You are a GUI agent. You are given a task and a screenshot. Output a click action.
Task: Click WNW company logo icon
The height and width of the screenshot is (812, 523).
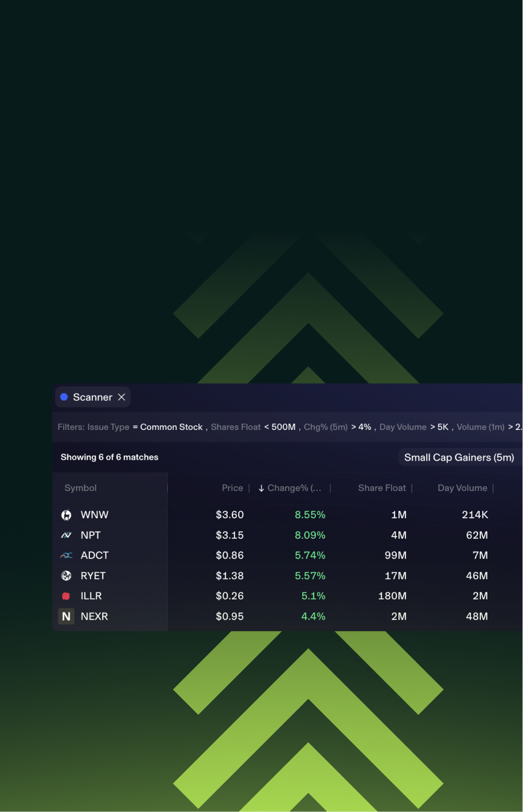(66, 515)
